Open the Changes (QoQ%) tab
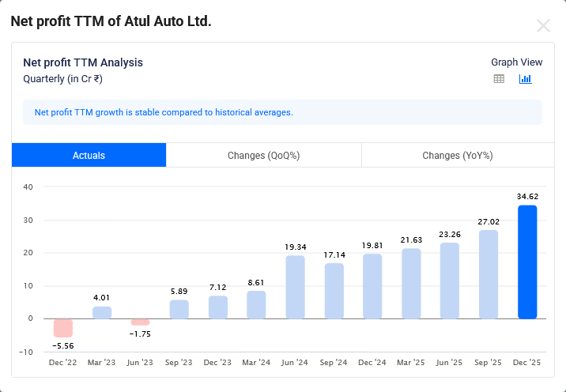 coord(263,156)
